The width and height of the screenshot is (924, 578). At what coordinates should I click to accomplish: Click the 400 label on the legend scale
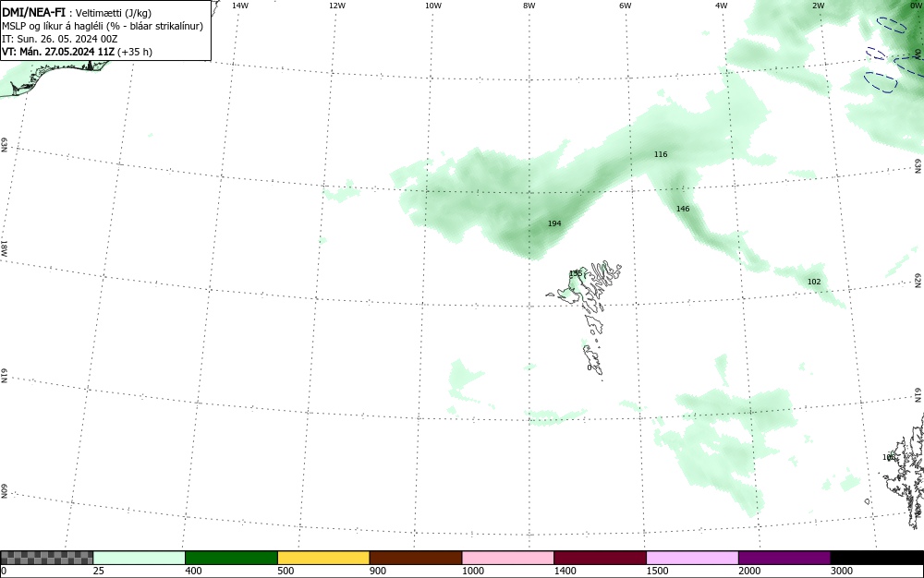[193, 571]
